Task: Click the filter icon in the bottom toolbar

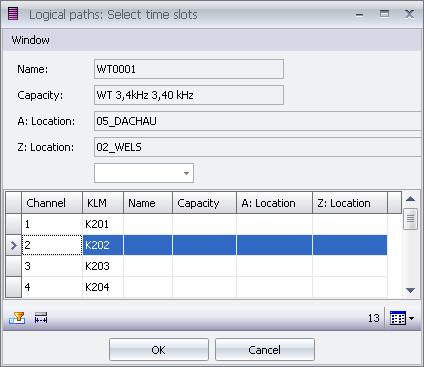Action: click(x=17, y=318)
